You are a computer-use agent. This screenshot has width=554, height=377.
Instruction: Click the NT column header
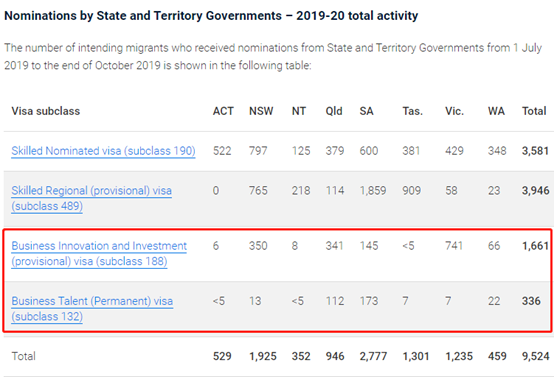(299, 111)
